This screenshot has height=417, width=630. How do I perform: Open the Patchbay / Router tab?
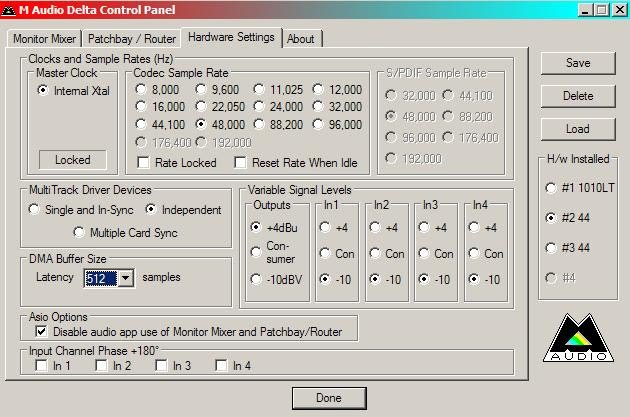132,39
